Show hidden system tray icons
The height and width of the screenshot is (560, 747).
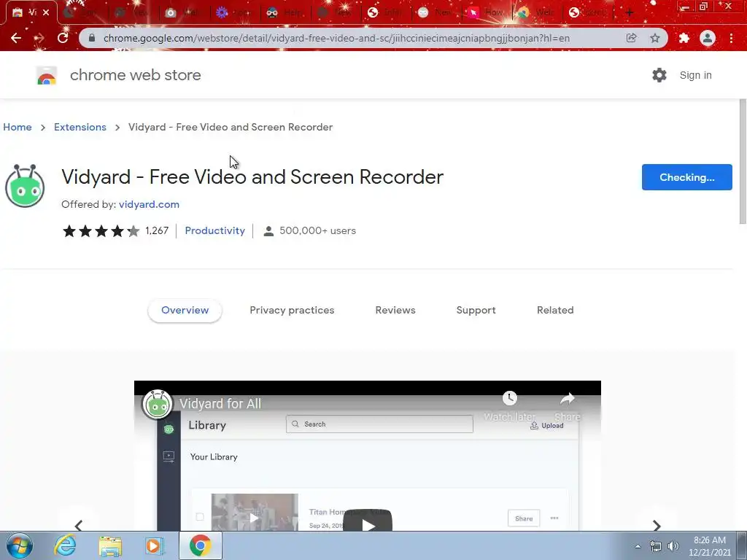(638, 546)
